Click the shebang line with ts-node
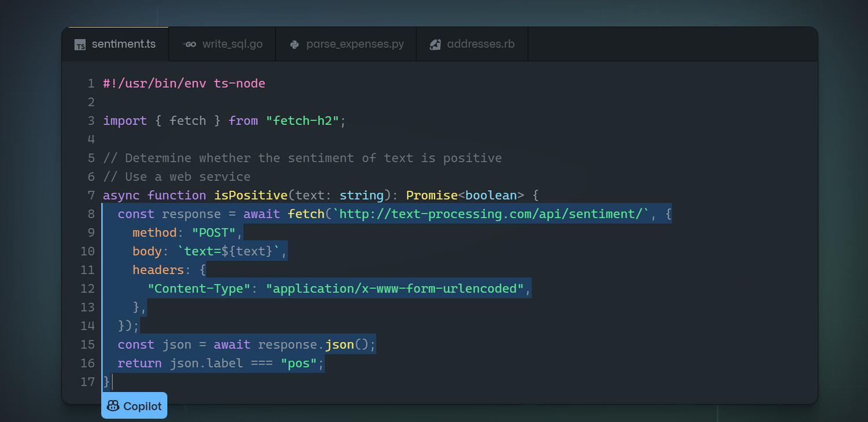 click(x=184, y=83)
